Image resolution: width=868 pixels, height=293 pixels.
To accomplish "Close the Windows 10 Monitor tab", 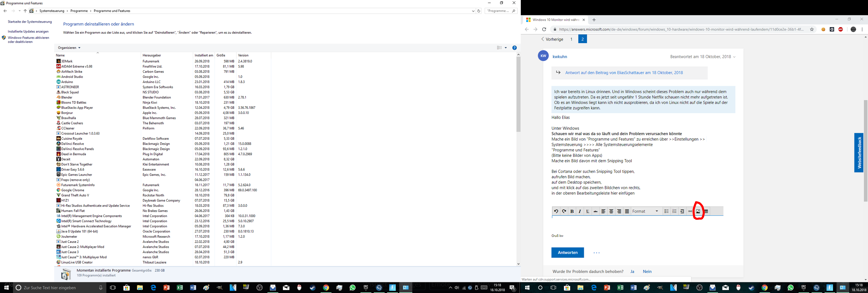I will coord(584,20).
